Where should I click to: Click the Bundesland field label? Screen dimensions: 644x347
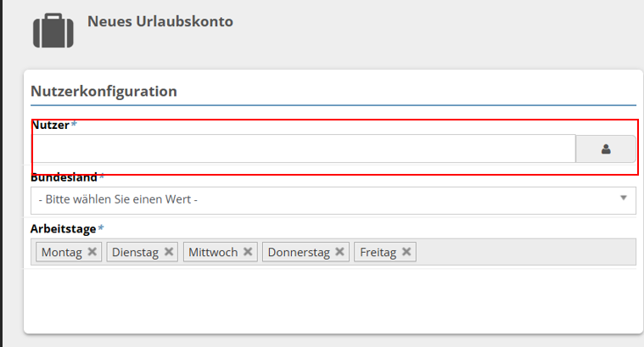pyautogui.click(x=64, y=177)
